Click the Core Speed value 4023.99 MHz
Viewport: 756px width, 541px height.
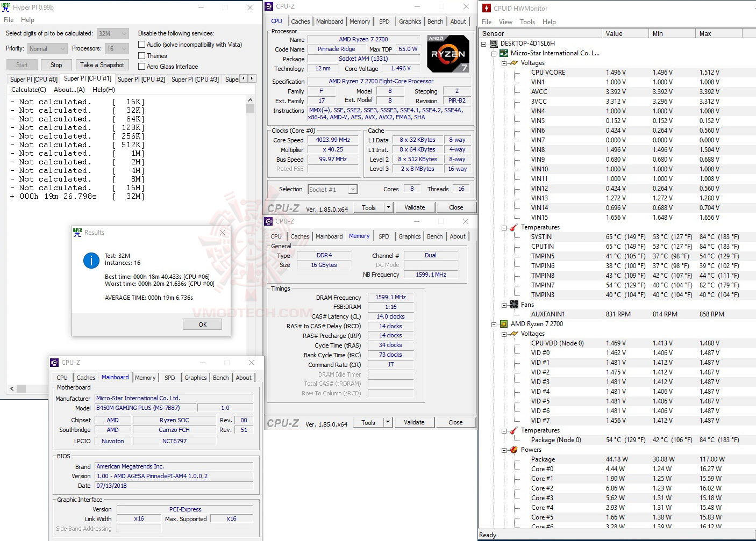333,140
